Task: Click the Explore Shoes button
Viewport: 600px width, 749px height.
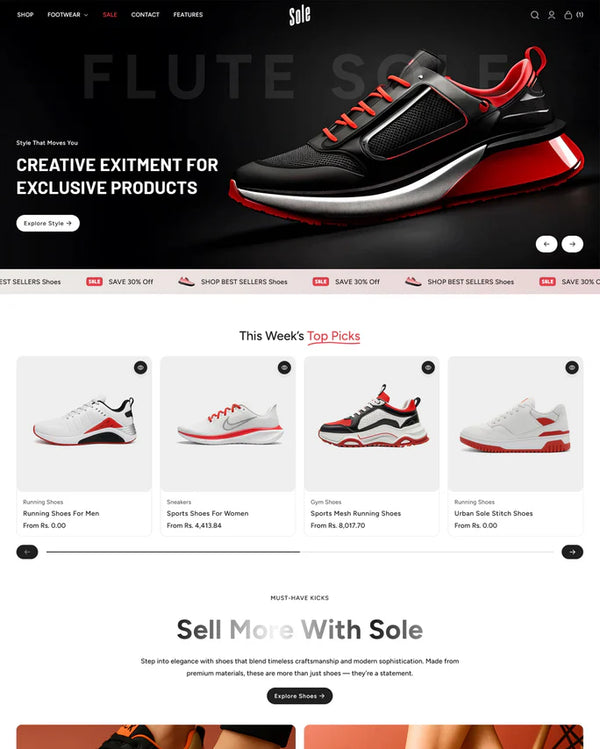Action: [300, 696]
